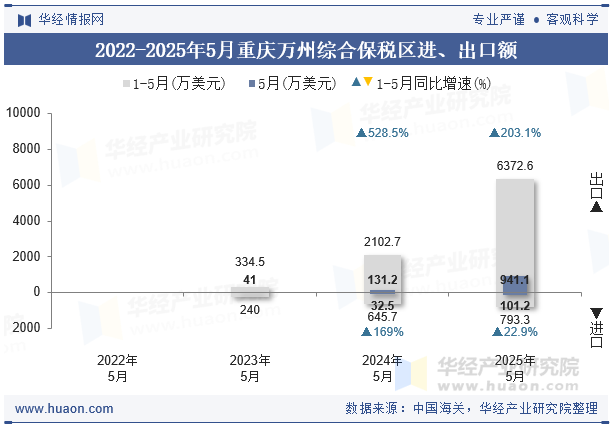The height and width of the screenshot is (427, 615).
Task: Click the 客观科学 slogan text
Action: (572, 19)
